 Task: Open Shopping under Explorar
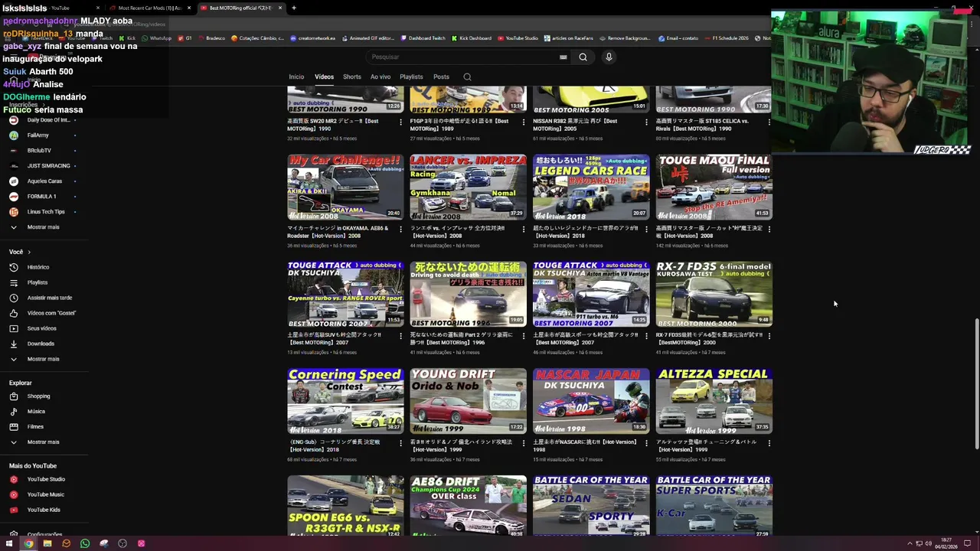(x=38, y=396)
